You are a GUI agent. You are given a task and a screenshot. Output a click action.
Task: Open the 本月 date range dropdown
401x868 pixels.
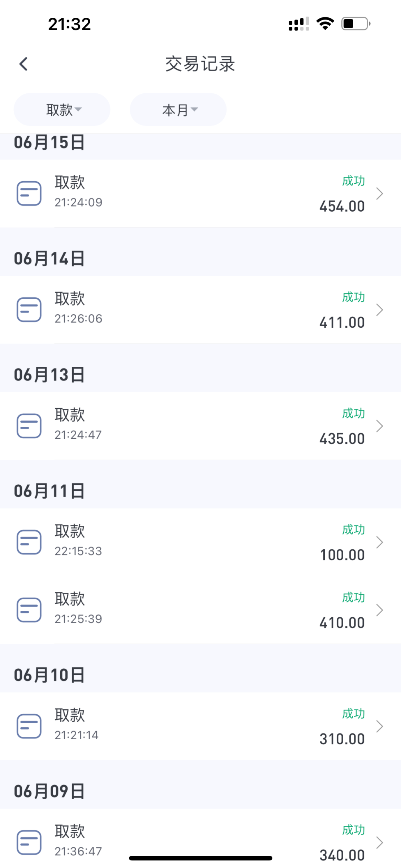(x=178, y=110)
